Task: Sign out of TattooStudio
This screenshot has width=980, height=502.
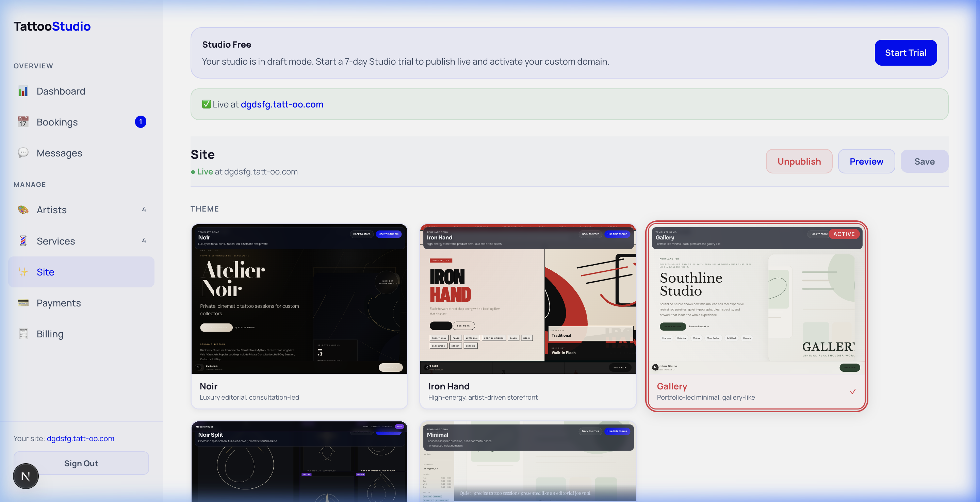Action: point(81,463)
